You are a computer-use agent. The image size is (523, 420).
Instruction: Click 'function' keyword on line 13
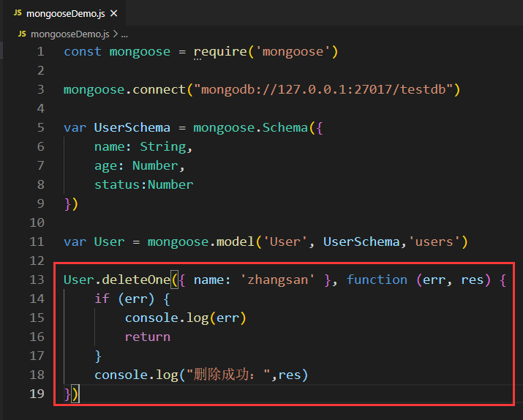(377, 280)
